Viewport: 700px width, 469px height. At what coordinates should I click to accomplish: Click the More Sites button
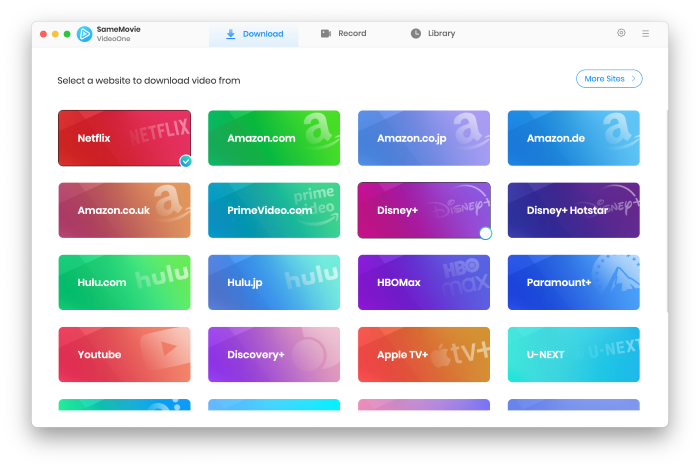[x=609, y=79]
